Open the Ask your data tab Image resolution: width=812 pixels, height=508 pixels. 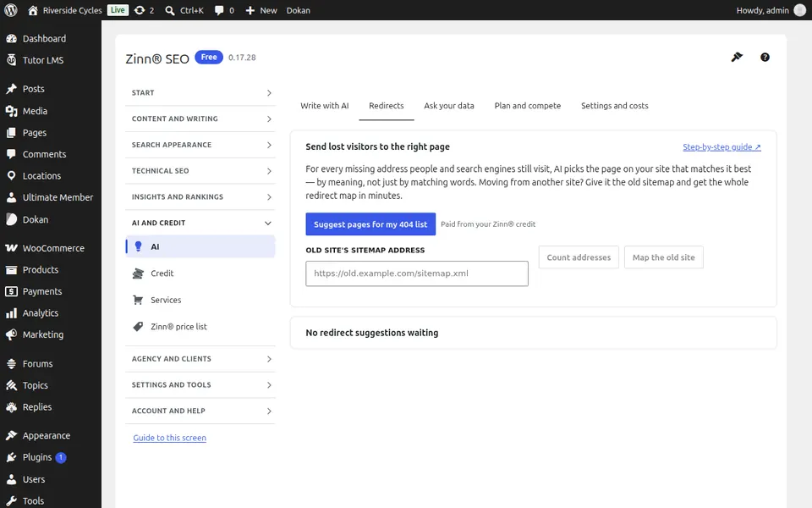coord(449,106)
